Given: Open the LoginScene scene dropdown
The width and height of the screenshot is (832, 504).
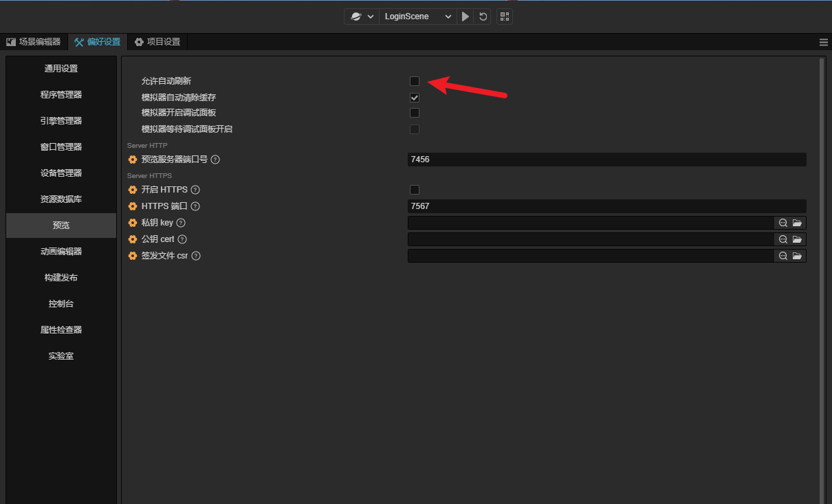Looking at the screenshot, I should click(x=418, y=17).
